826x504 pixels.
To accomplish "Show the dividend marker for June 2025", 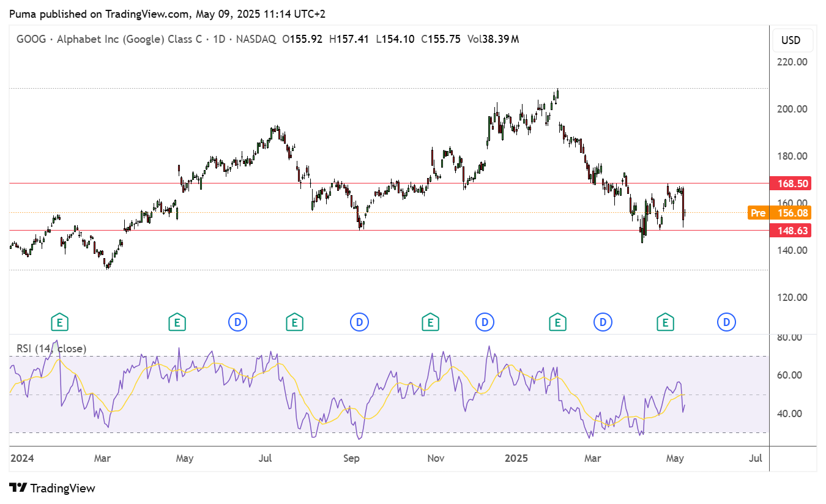I will pos(726,321).
